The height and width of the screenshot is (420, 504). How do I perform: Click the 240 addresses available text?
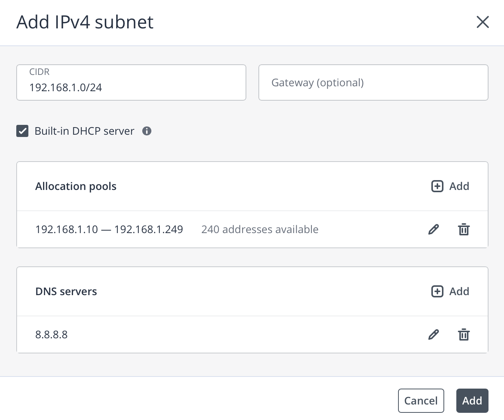click(260, 229)
